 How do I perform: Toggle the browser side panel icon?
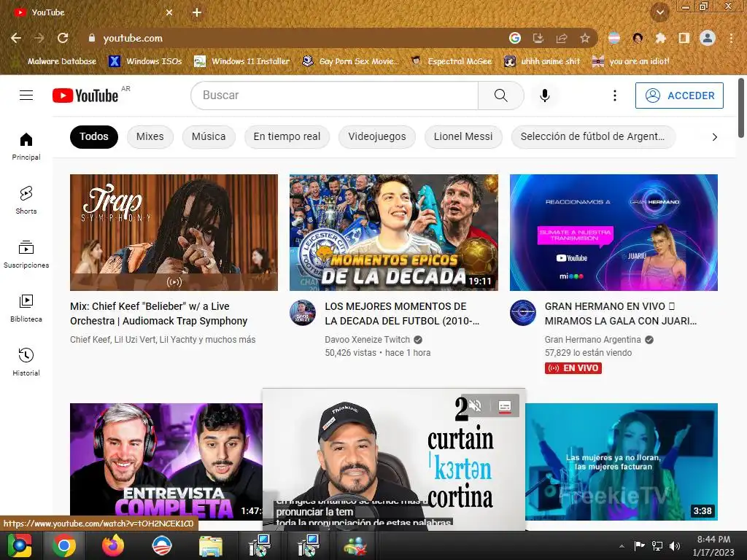pyautogui.click(x=684, y=38)
